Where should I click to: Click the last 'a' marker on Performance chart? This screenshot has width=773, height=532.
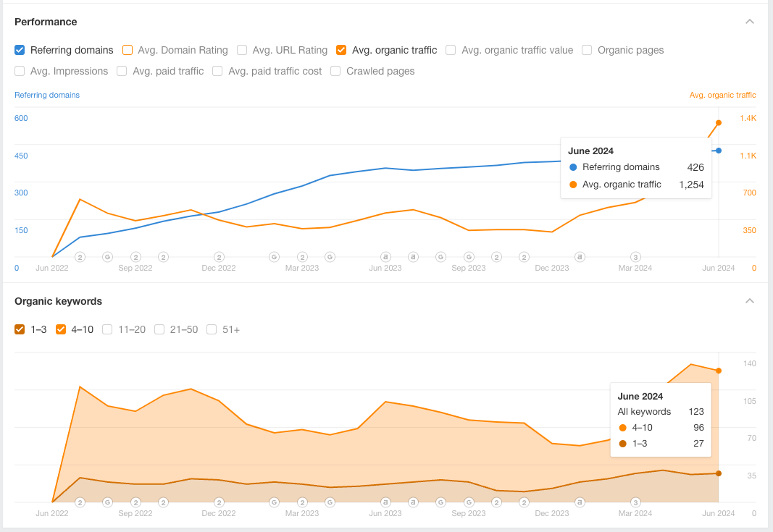580,257
